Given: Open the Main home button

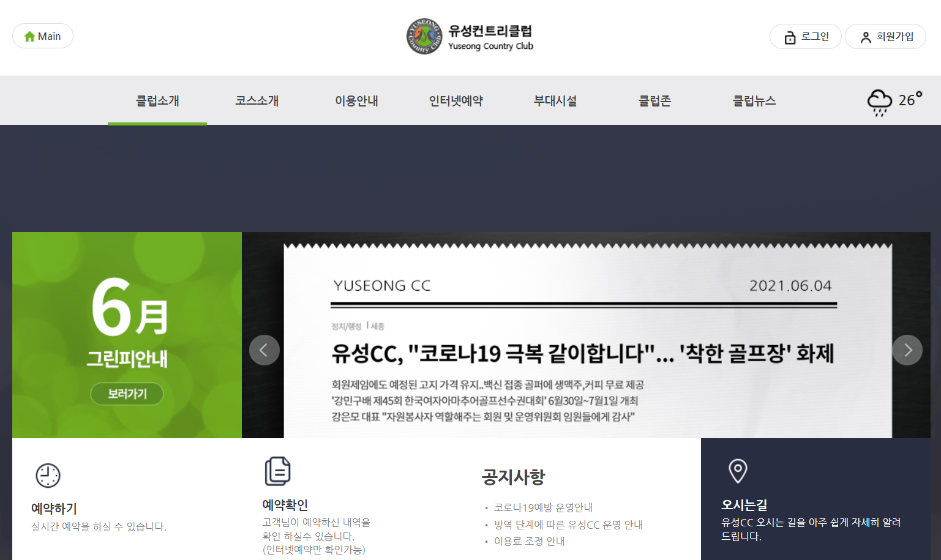Looking at the screenshot, I should pos(43,36).
